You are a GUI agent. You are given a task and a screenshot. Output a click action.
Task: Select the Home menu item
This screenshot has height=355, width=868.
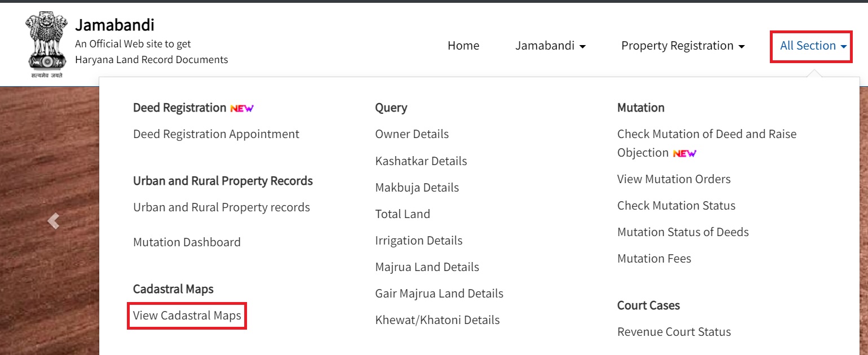pyautogui.click(x=463, y=46)
